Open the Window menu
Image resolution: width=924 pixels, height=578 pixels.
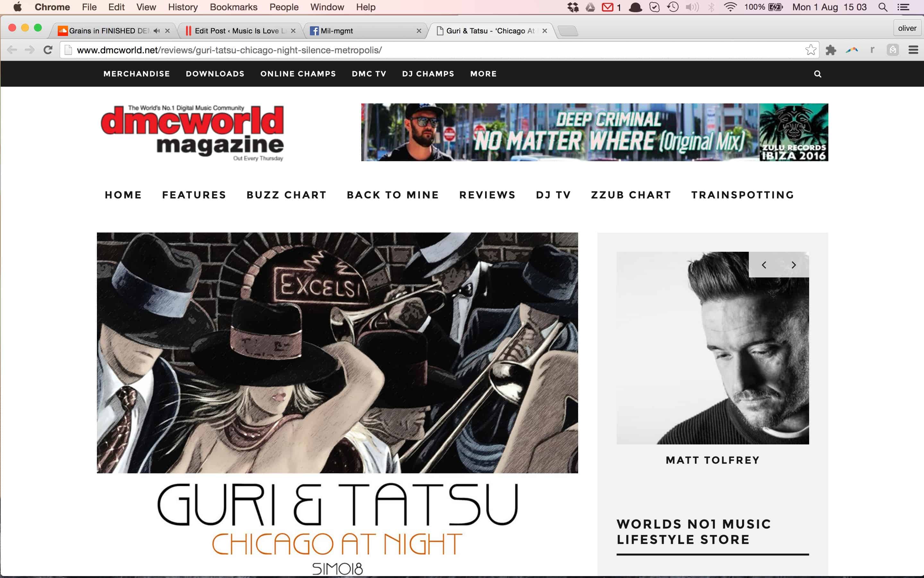(x=327, y=7)
